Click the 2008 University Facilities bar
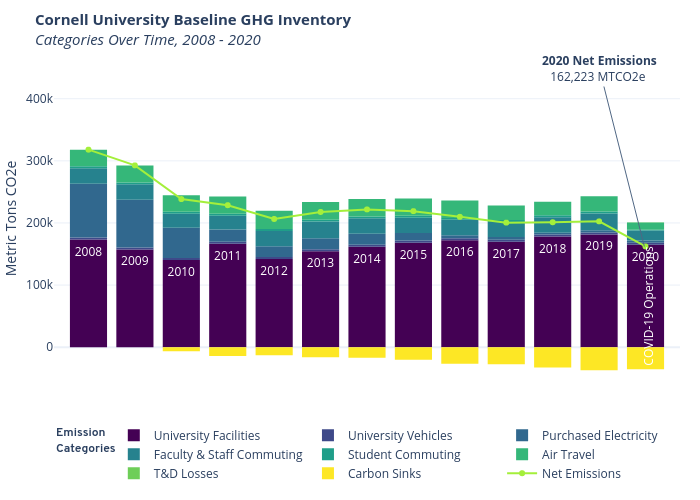This screenshot has height=500, width=700. [88, 300]
